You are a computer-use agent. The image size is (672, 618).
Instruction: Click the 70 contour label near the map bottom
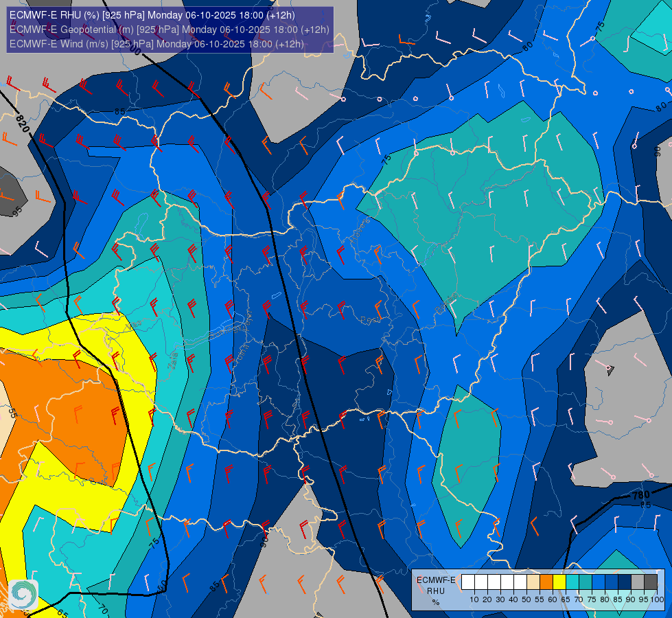[102, 609]
